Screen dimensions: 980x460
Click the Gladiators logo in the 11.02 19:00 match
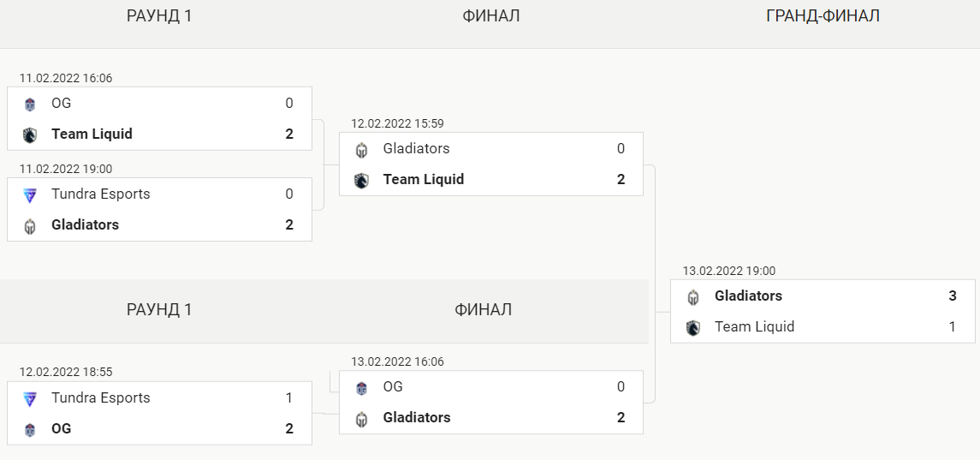(x=29, y=226)
